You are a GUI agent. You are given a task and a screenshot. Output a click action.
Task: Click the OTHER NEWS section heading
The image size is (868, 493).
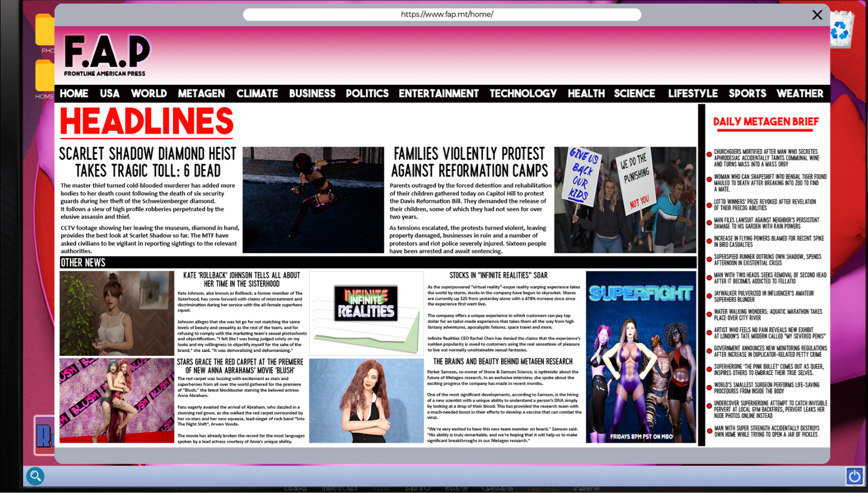pyautogui.click(x=83, y=262)
